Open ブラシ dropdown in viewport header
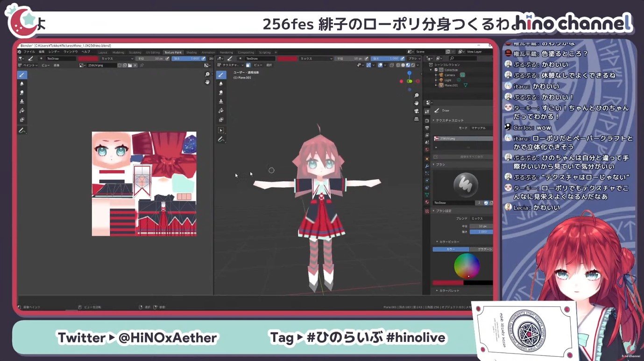Viewport: 644px width, 361px height. point(413,59)
